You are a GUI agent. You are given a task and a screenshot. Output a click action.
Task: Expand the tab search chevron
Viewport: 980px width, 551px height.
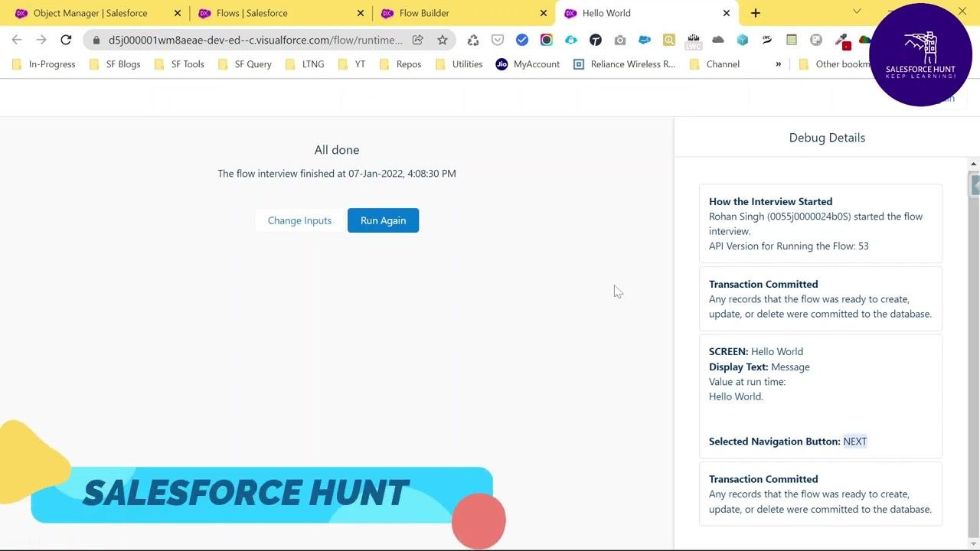857,11
